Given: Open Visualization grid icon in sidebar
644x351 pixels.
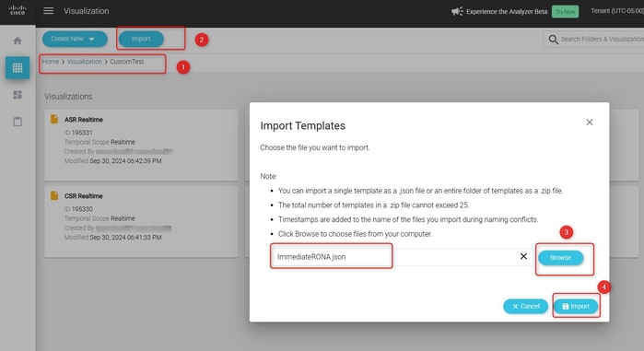Looking at the screenshot, I should coord(18,68).
